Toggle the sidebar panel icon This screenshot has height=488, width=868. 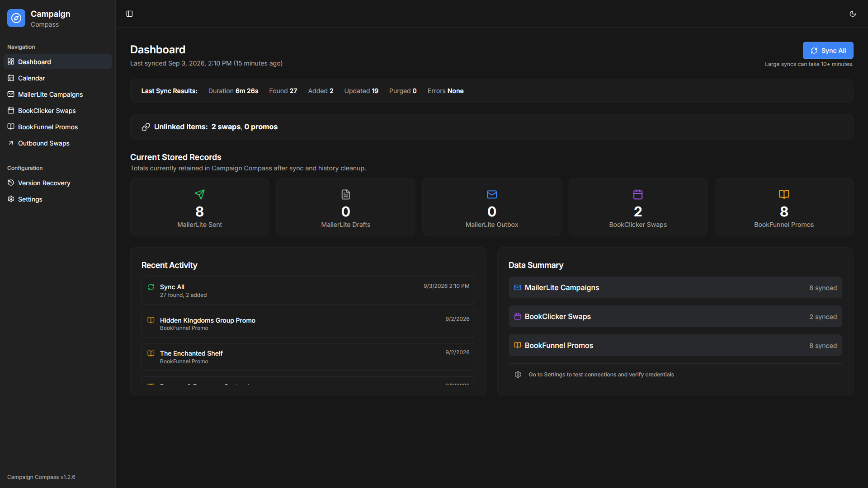pos(129,14)
